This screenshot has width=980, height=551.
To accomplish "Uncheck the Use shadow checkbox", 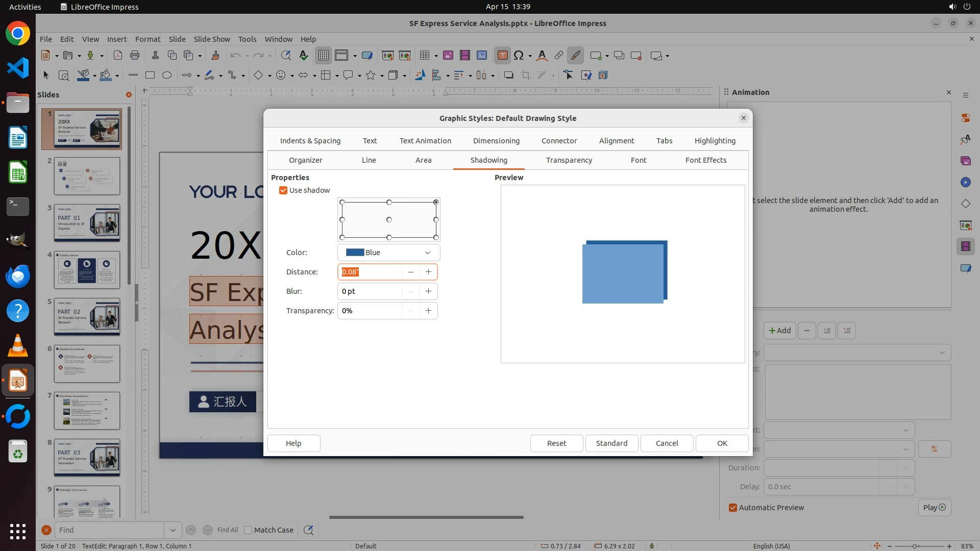I will coord(283,190).
